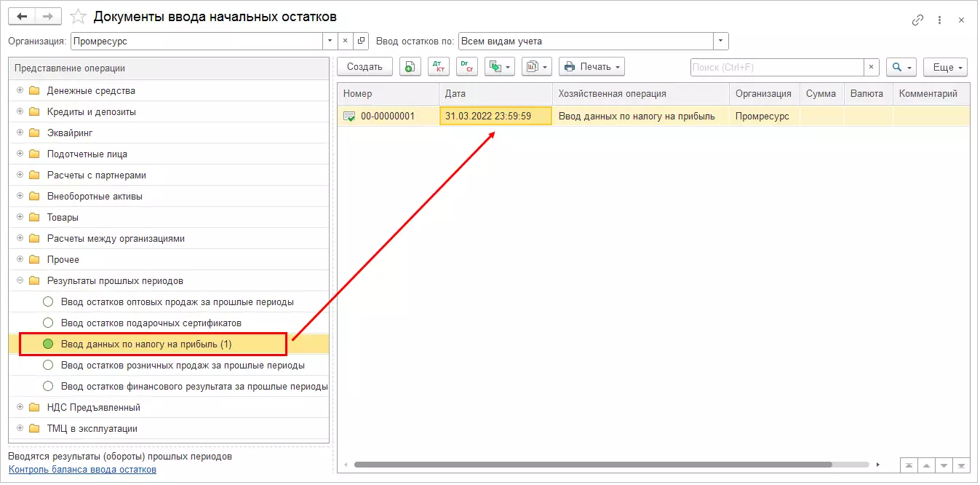Viewport: 980px width, 485px height.
Task: Jump to the last row of the list
Action: [961, 465]
